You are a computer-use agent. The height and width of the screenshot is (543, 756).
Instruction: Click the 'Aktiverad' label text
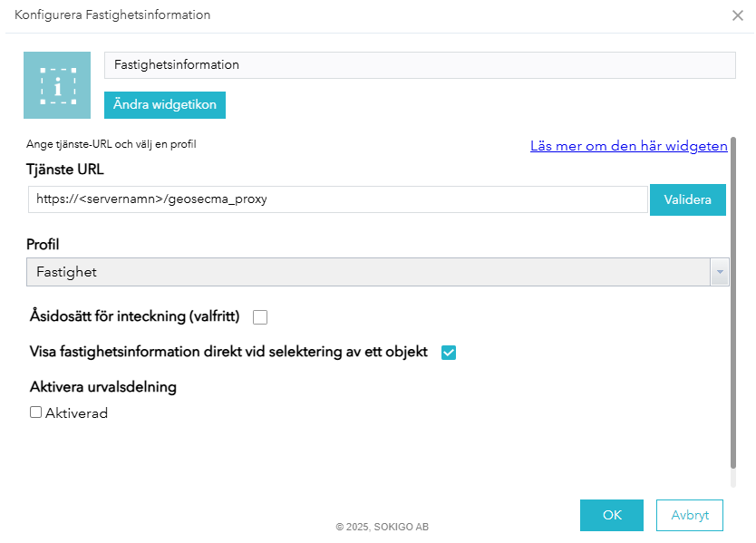point(76,413)
